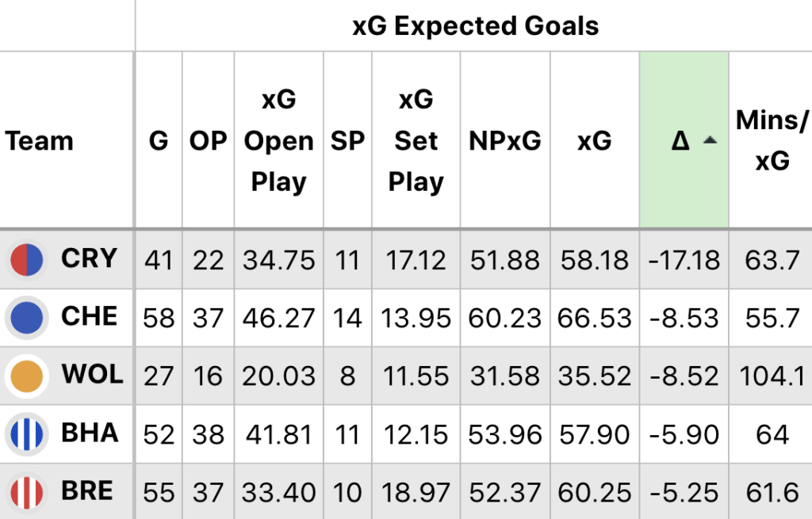This screenshot has width=812, height=519.
Task: Sort table by G column header
Action: pos(159,141)
